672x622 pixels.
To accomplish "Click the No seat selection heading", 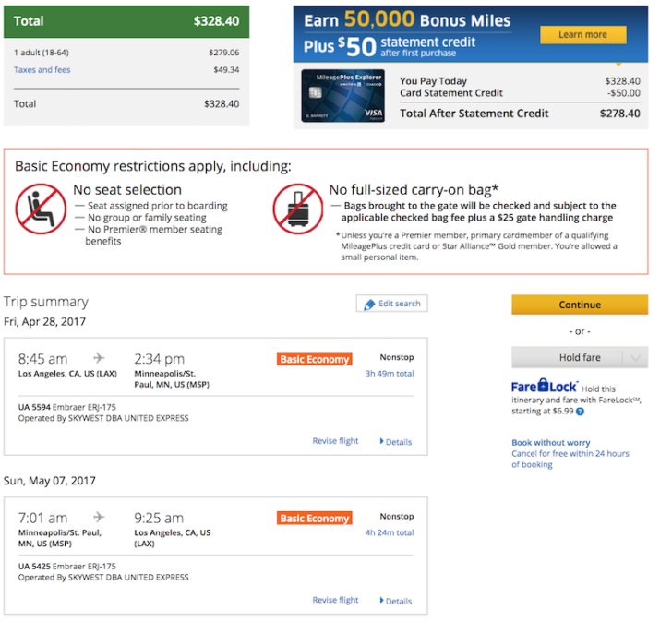I will [127, 190].
